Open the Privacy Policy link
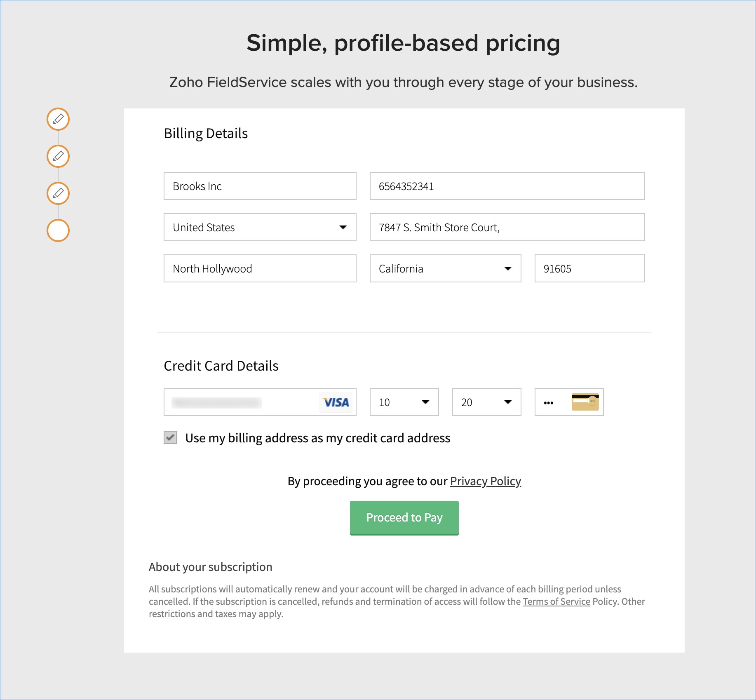 (485, 481)
